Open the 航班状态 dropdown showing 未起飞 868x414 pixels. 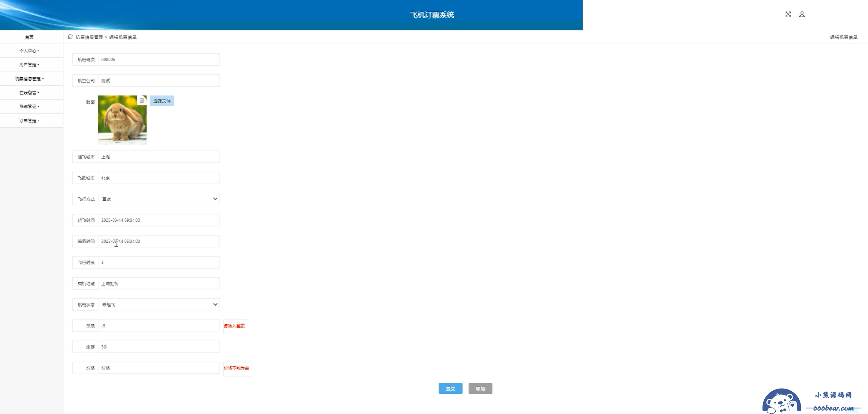coord(159,305)
